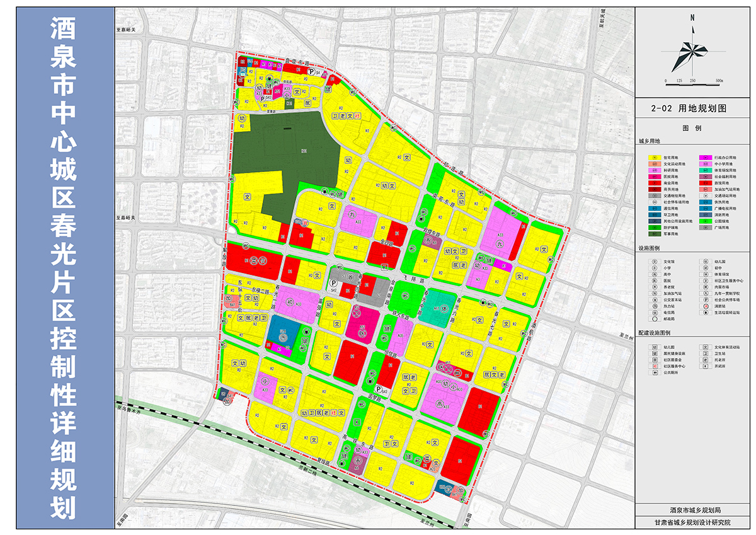Click the 酒泉市城乡规划局 label
This screenshot has height=535, width=756.
(692, 509)
